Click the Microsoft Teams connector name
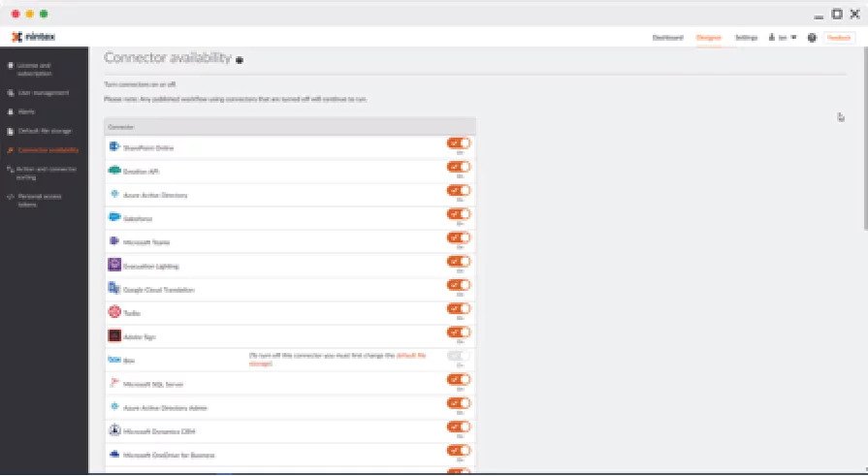 pyautogui.click(x=146, y=242)
